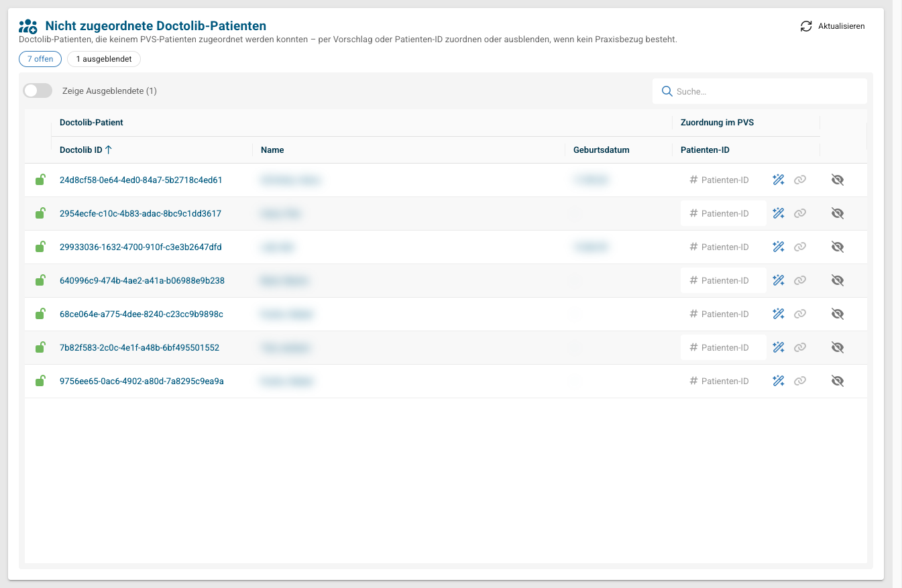902x588 pixels.
Task: Click the link chain icon in 24d8cf58 row
Action: (x=800, y=180)
